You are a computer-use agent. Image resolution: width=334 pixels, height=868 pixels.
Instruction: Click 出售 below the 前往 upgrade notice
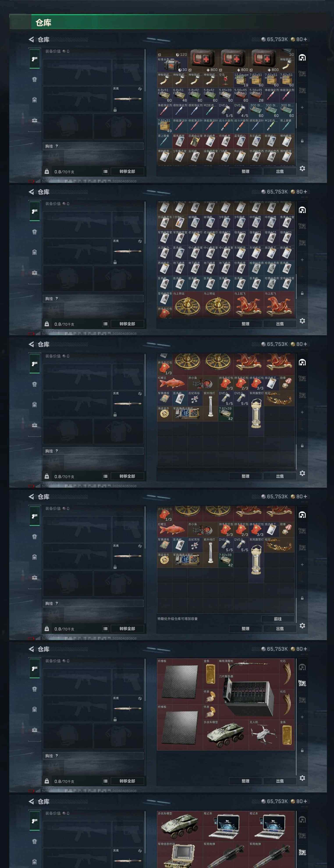pyautogui.click(x=280, y=628)
